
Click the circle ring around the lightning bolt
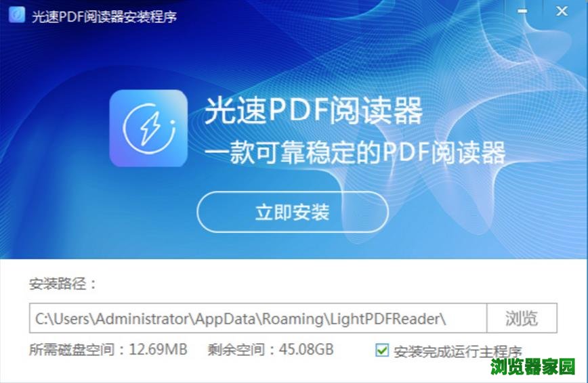tap(149, 129)
